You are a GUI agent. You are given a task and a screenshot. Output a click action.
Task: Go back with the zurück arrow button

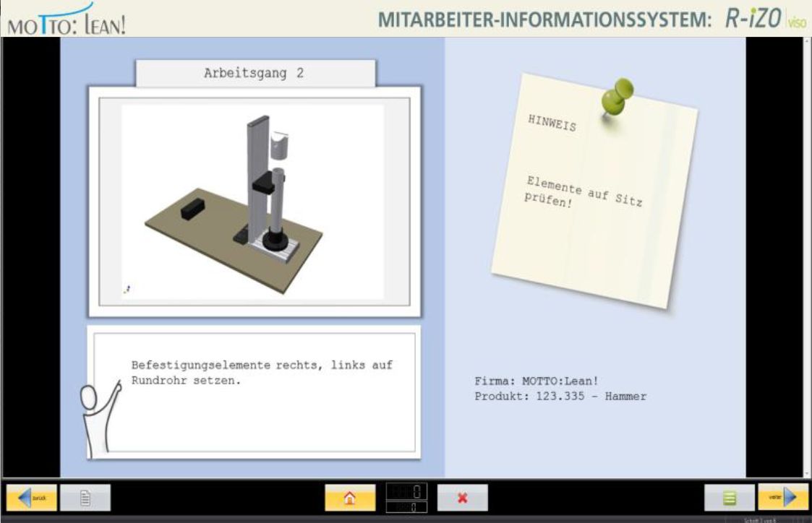point(32,498)
